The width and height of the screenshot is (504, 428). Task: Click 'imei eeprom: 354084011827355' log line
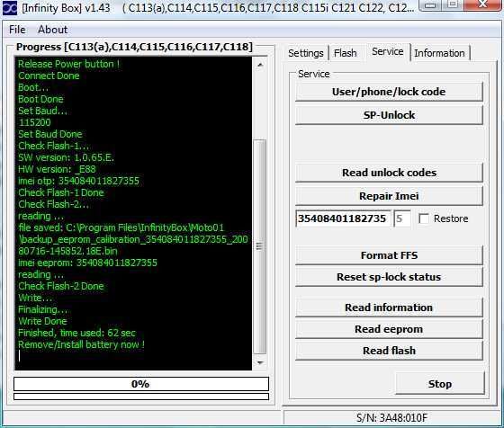[x=88, y=263]
